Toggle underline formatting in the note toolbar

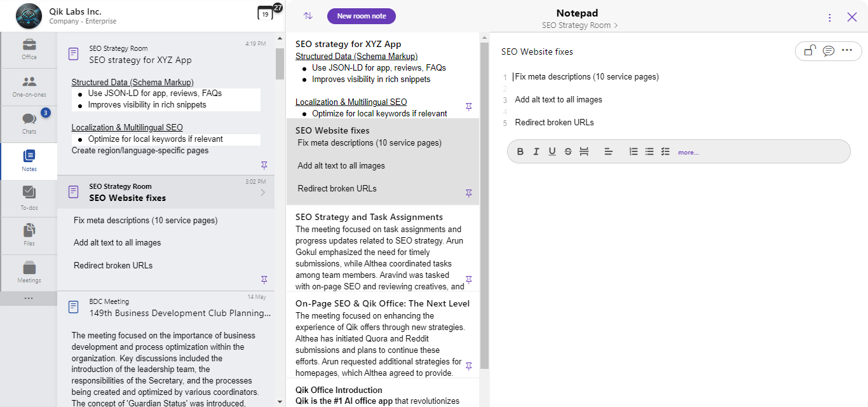(552, 151)
